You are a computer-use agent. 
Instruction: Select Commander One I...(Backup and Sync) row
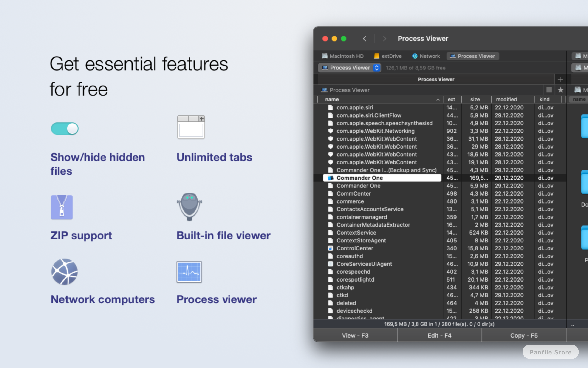440,170
